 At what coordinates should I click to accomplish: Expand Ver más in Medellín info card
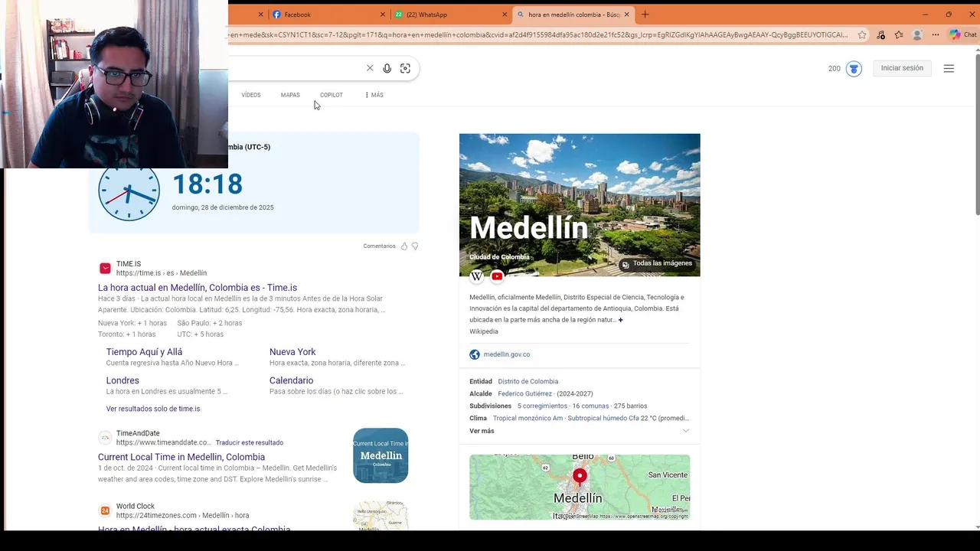click(579, 431)
